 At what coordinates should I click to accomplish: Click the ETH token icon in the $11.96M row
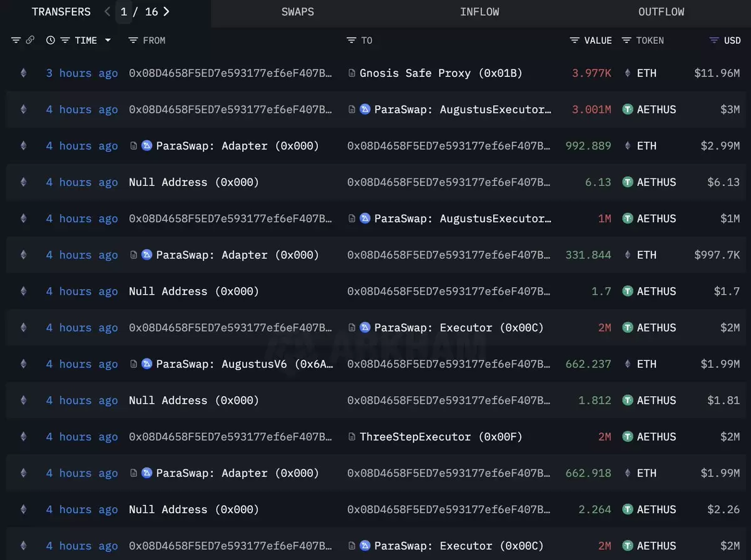pyautogui.click(x=628, y=73)
